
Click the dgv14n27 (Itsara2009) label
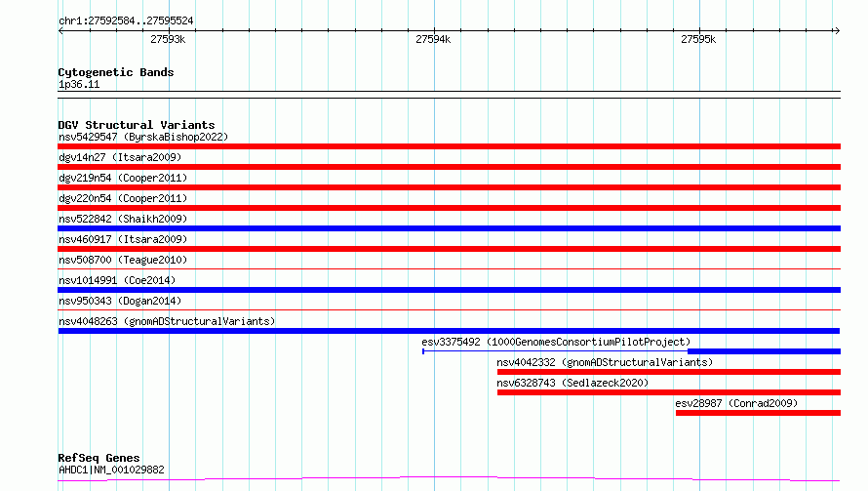120,157
